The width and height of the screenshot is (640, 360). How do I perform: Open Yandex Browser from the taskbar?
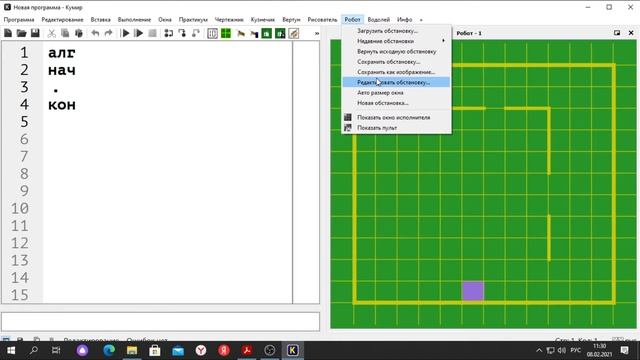(x=201, y=350)
